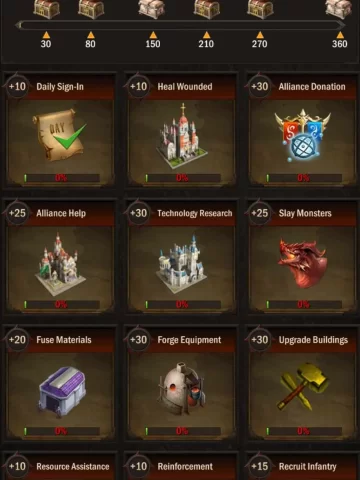Viewport: 360px width, 480px height.
Task: Select the Alliance Donation crest icon
Action: [303, 135]
